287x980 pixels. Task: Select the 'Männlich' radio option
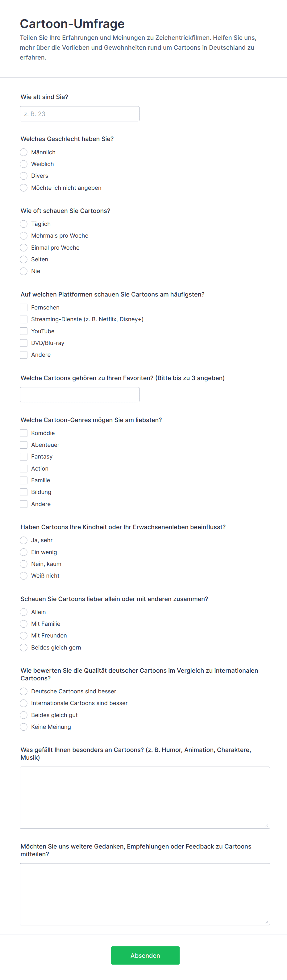pyautogui.click(x=23, y=152)
